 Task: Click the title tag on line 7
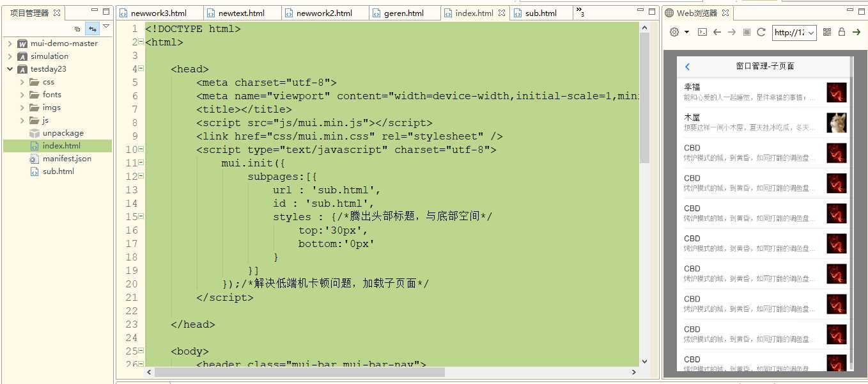(244, 109)
